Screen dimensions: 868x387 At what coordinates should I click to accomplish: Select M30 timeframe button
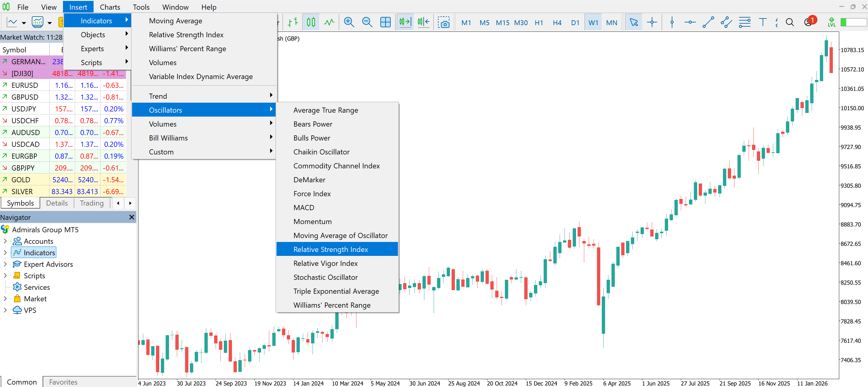[521, 23]
